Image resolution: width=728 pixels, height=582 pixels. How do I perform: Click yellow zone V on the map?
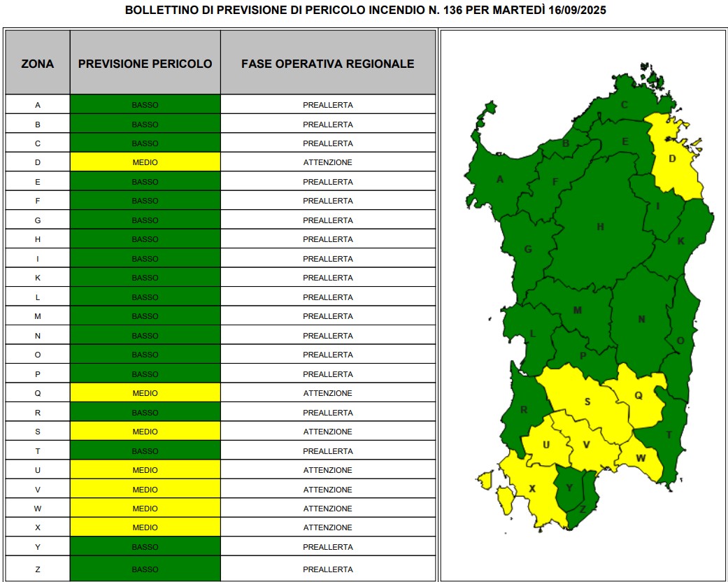(587, 445)
